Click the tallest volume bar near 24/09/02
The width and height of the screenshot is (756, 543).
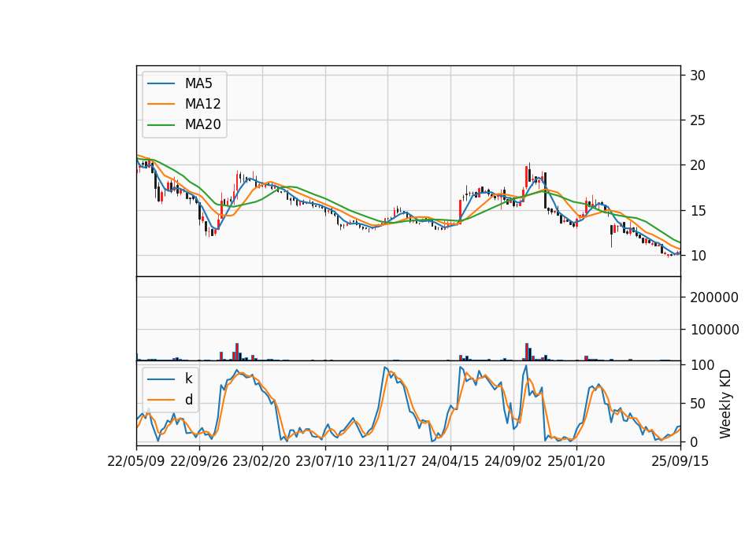(x=527, y=352)
